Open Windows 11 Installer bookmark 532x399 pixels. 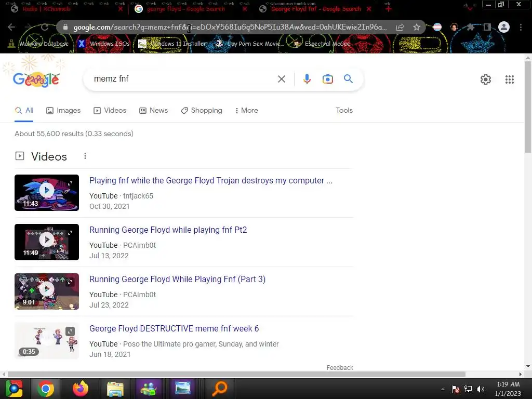tap(172, 44)
